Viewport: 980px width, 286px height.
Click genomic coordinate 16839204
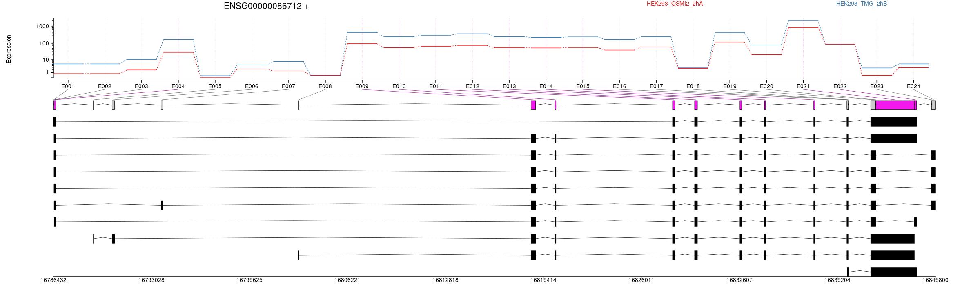pos(837,280)
